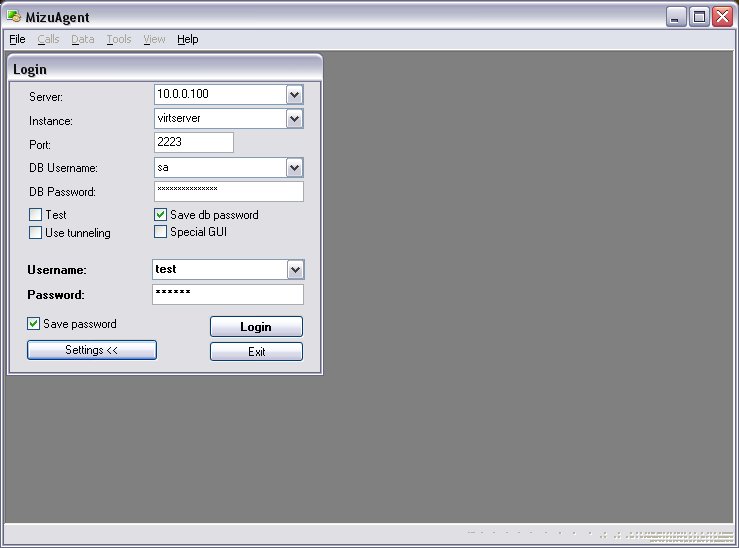Click the Server: label

46,97
